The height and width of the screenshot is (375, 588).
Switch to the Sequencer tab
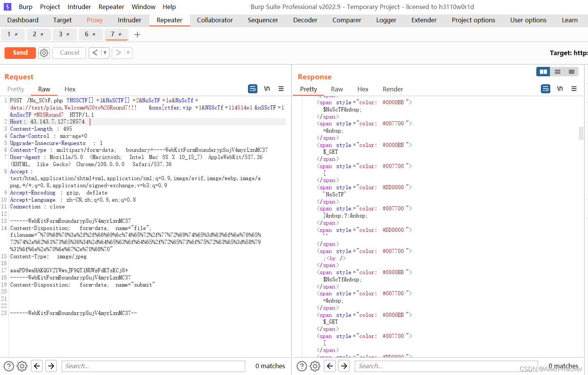click(x=263, y=20)
